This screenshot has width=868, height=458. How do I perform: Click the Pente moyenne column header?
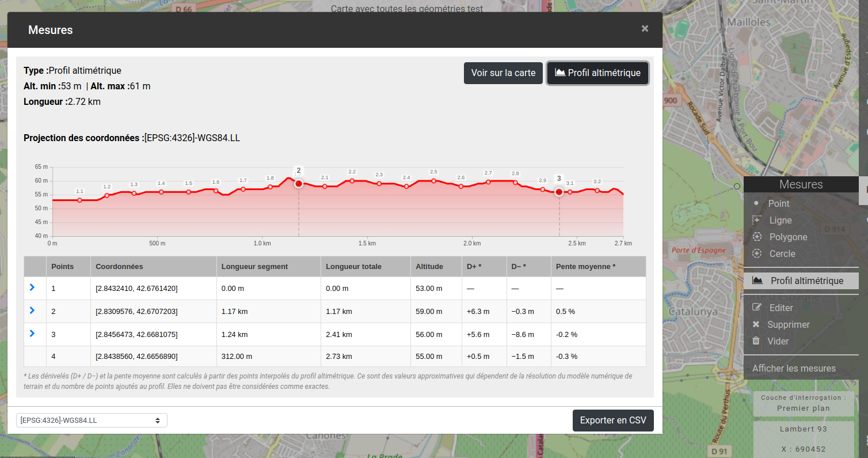point(599,267)
